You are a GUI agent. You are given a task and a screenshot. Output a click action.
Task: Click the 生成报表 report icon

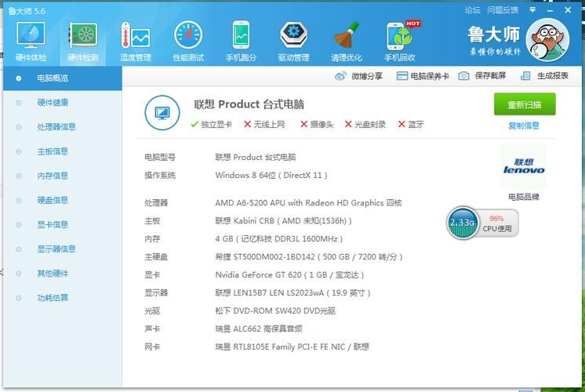pyautogui.click(x=525, y=76)
